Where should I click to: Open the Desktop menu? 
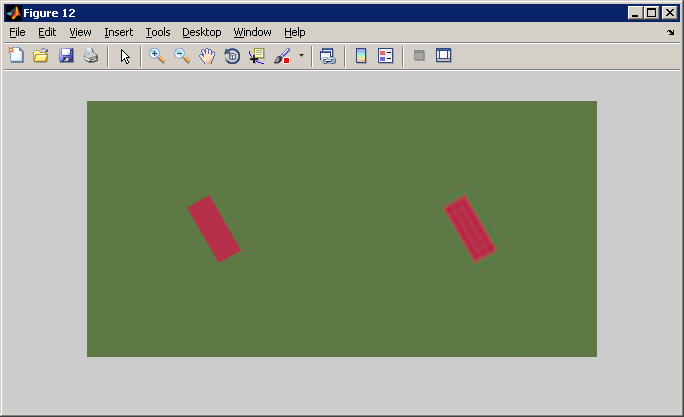(x=202, y=32)
